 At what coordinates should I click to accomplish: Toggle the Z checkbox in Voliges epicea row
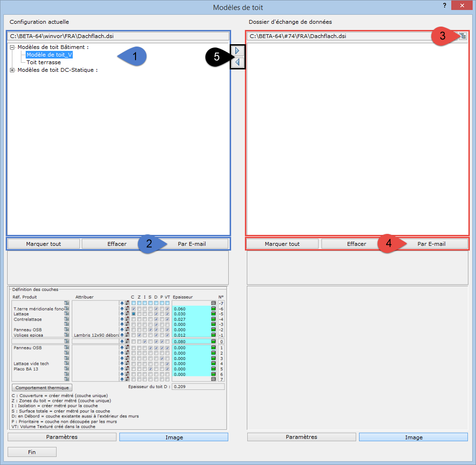click(139, 335)
